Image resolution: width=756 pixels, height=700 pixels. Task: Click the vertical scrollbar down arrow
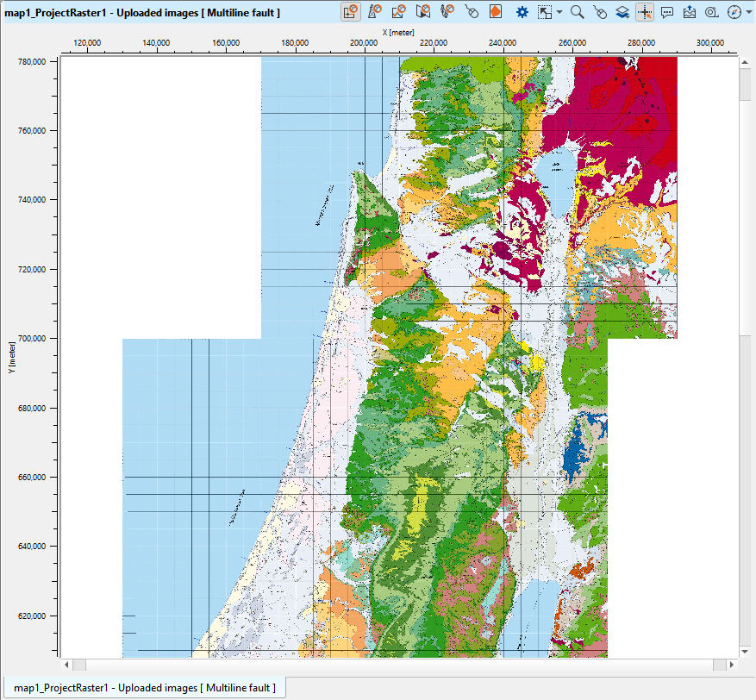(745, 651)
